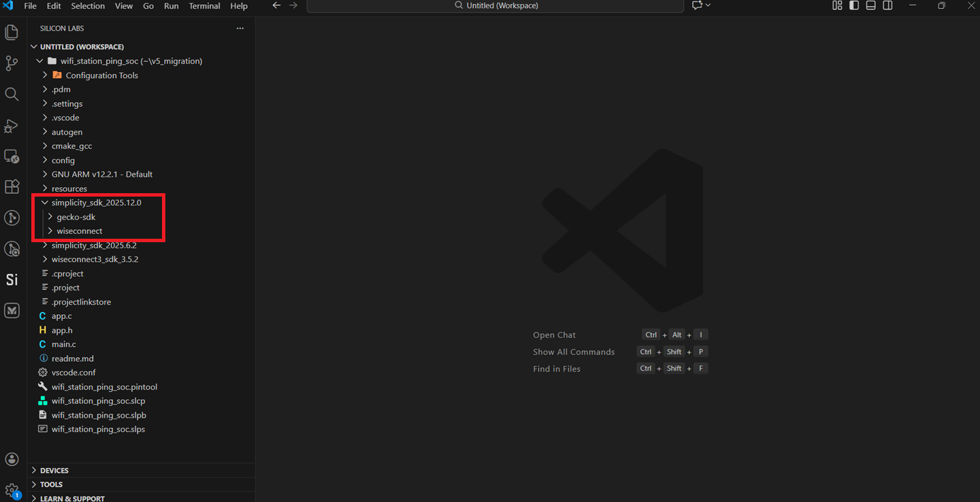Toggle the Secondary Side Bar visibility
This screenshot has width=980, height=502.
[887, 5]
